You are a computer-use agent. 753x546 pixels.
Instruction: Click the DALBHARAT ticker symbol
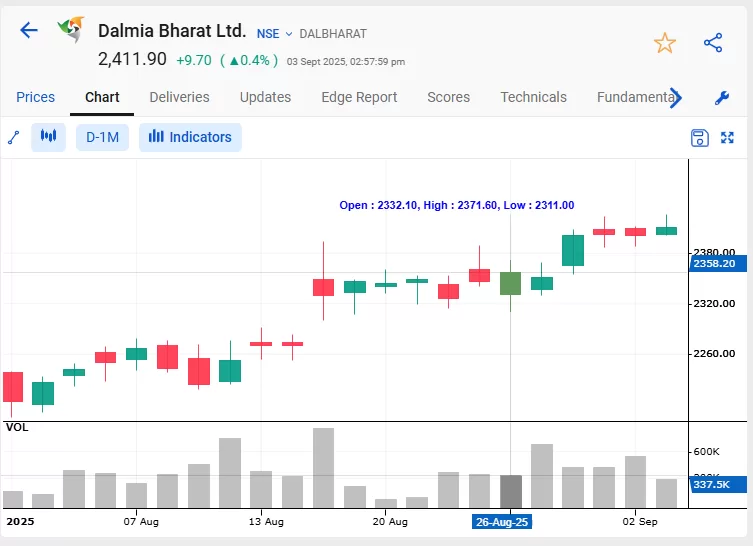(333, 34)
